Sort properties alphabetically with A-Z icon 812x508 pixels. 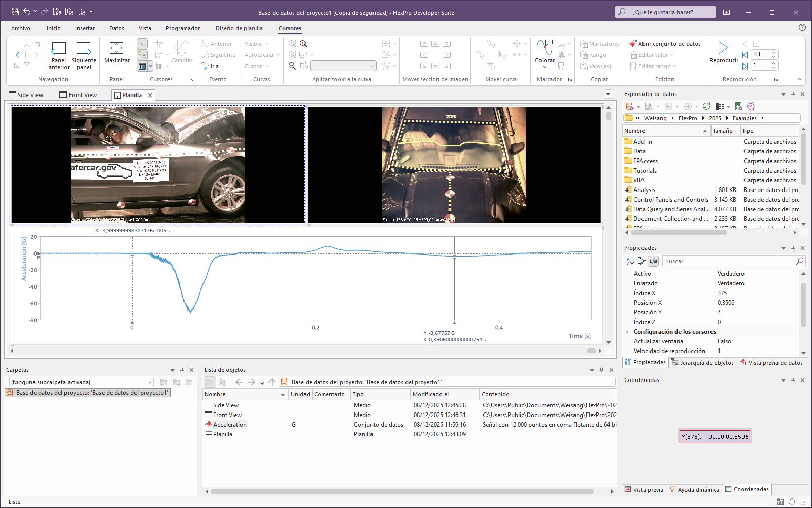[630, 261]
